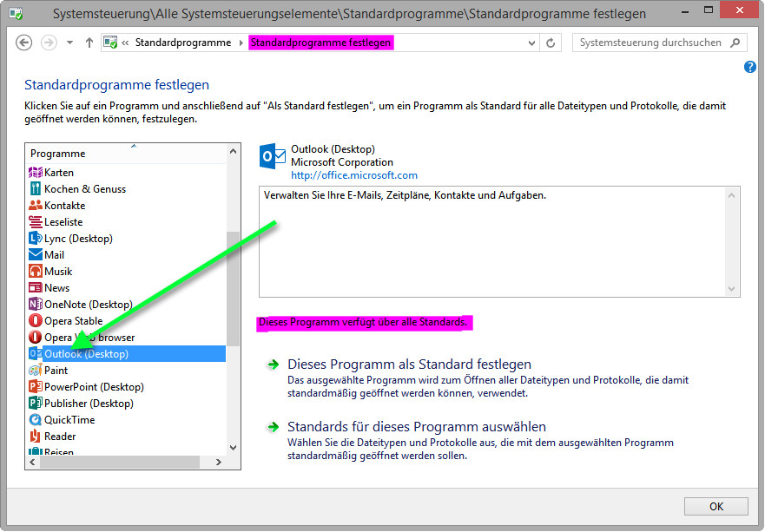Select the Opera Stable entry text
Image resolution: width=765 pixels, height=532 pixels.
[x=74, y=321]
